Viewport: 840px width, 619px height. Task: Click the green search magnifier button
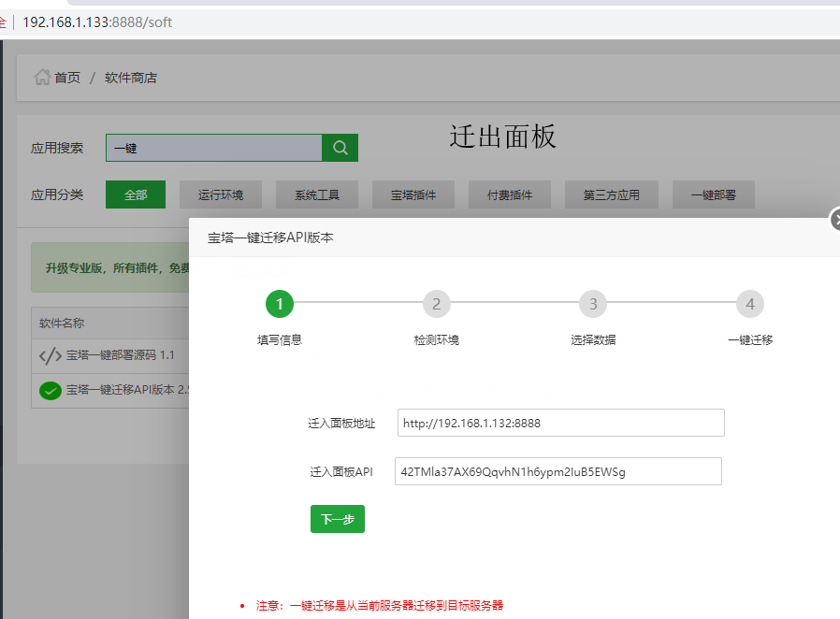(x=340, y=148)
